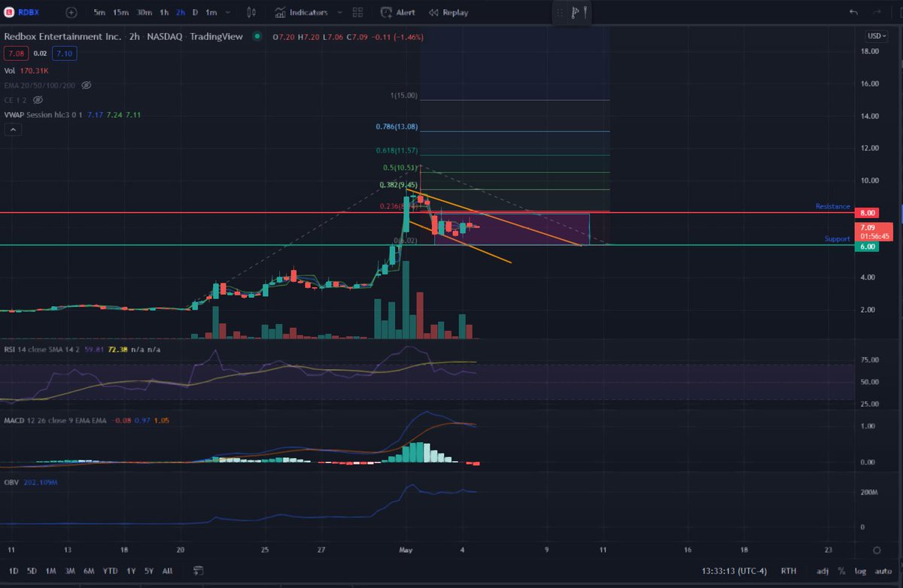Create an Alert

pos(398,12)
